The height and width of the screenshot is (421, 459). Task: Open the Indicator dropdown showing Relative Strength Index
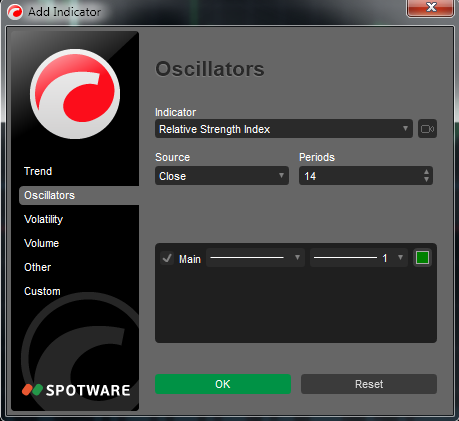pos(284,129)
